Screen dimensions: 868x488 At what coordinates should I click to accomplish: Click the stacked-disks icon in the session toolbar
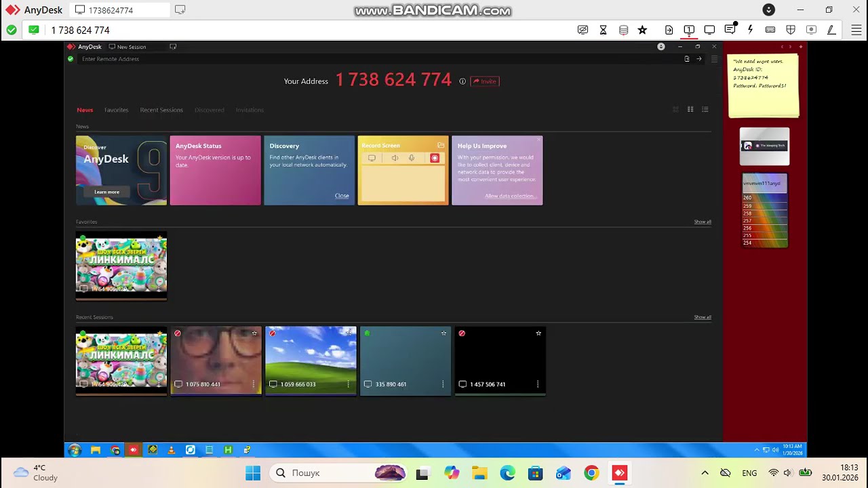click(623, 30)
